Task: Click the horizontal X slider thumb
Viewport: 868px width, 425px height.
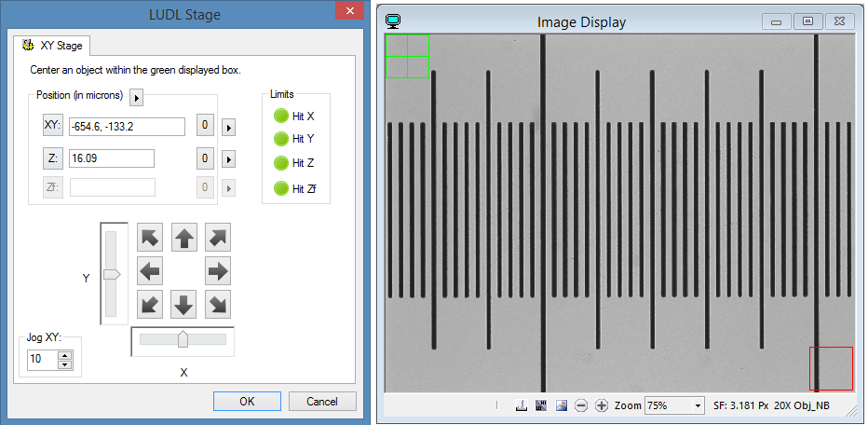Action: click(183, 340)
